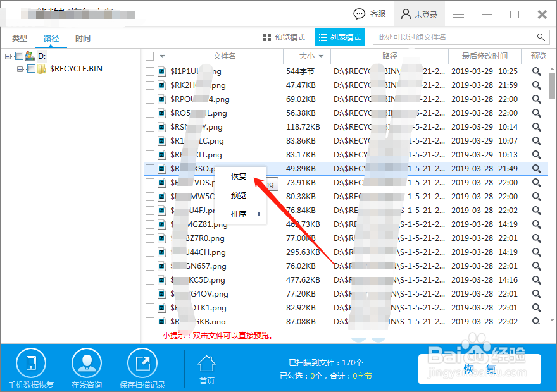This screenshot has height=392, width=557.
Task: Check the 47.47KB file checkbox
Action: [x=150, y=85]
